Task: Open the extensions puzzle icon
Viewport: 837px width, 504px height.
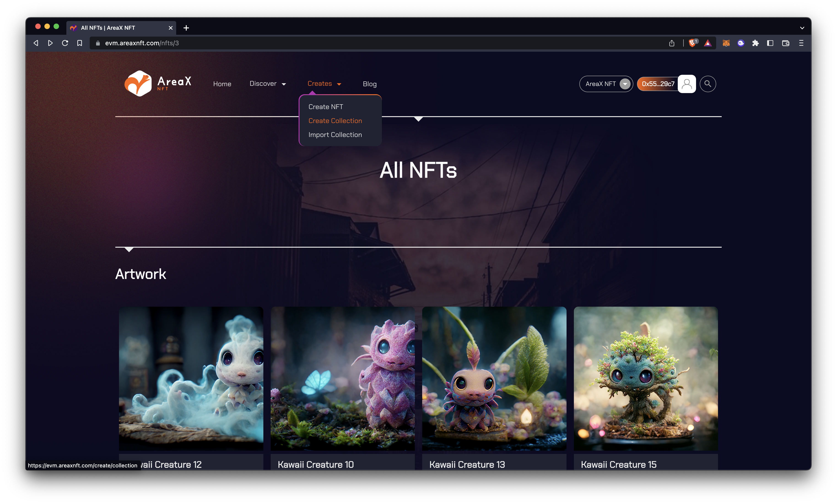Action: 756,43
